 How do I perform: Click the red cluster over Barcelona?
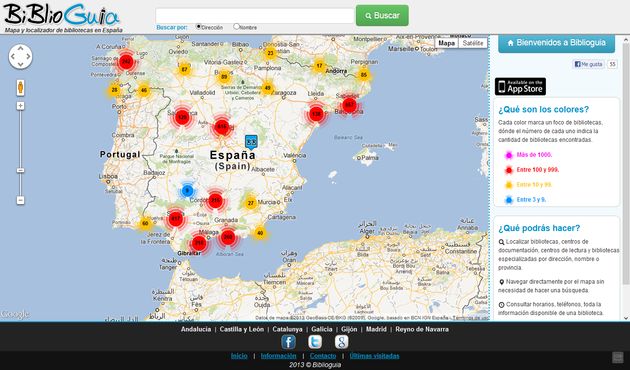pyautogui.click(x=349, y=105)
